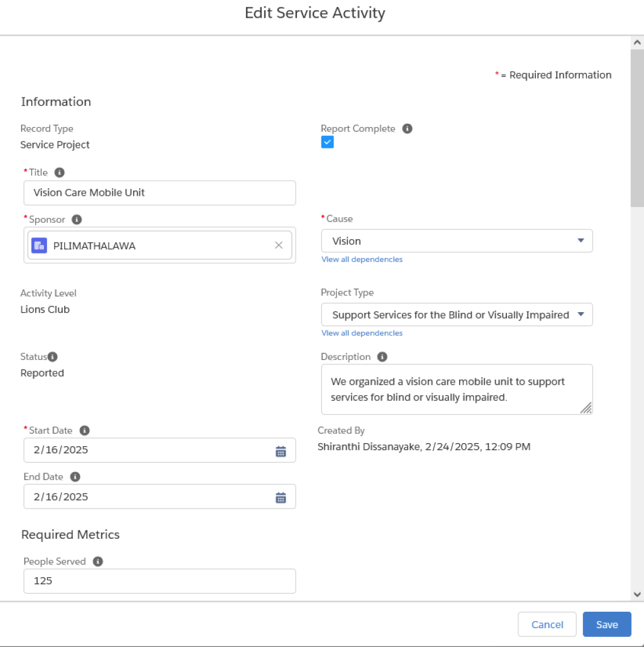Click View all dependencies under Project Type
644x647 pixels.
tap(362, 334)
